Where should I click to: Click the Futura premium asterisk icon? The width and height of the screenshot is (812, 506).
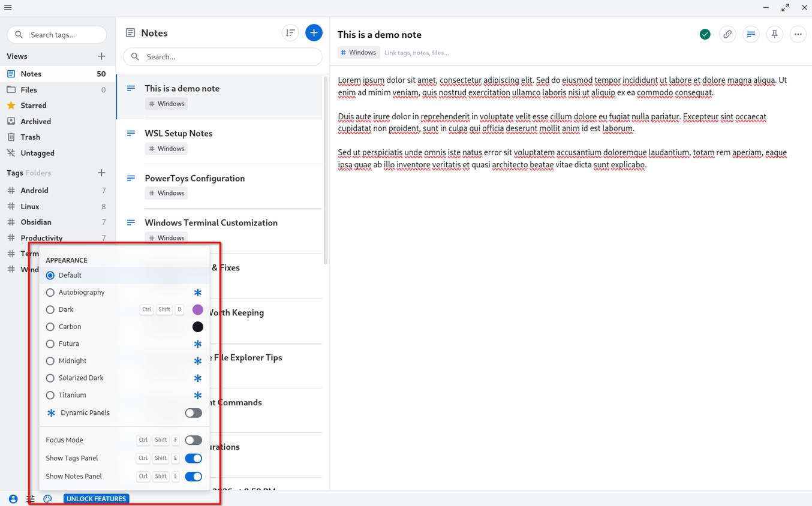[198, 344]
